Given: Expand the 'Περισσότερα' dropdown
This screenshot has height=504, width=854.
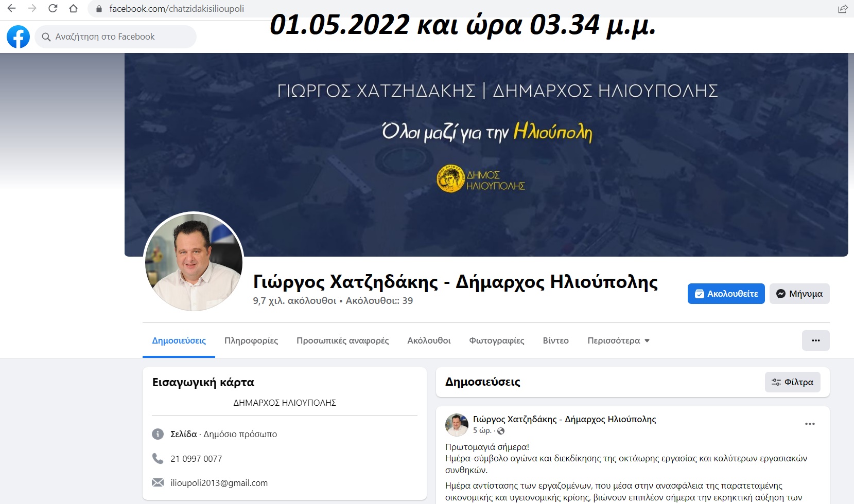Looking at the screenshot, I should tap(618, 340).
